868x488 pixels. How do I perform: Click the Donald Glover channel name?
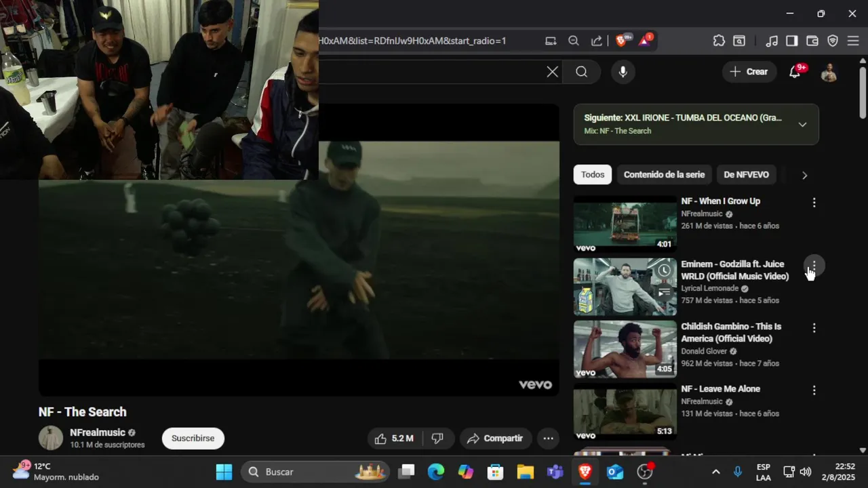click(704, 352)
